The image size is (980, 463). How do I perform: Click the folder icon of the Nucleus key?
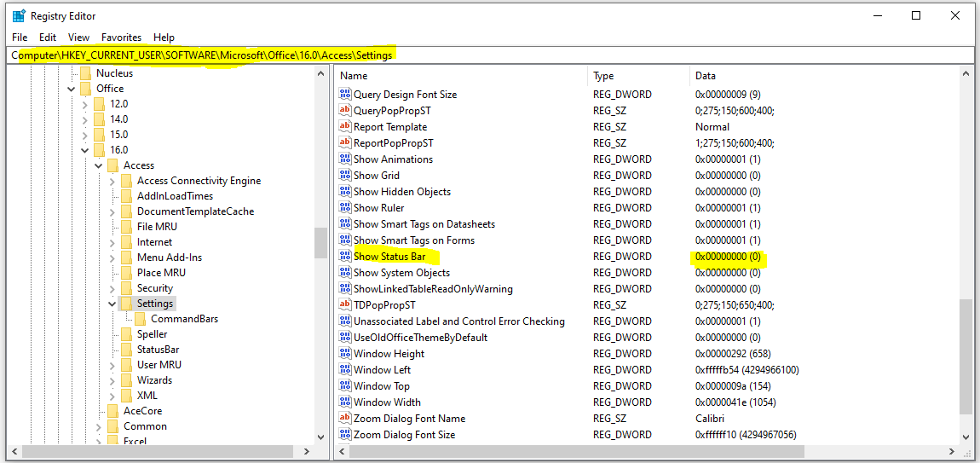point(85,73)
